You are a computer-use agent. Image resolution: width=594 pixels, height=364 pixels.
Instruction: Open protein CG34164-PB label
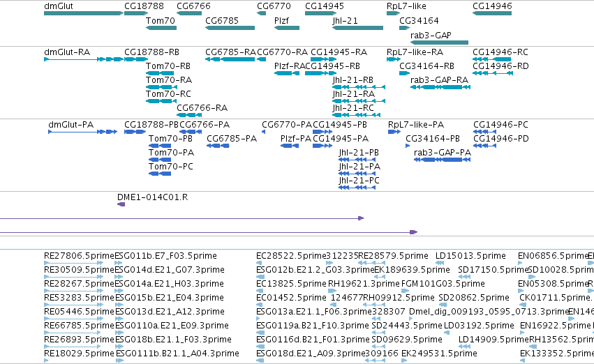tap(433, 139)
